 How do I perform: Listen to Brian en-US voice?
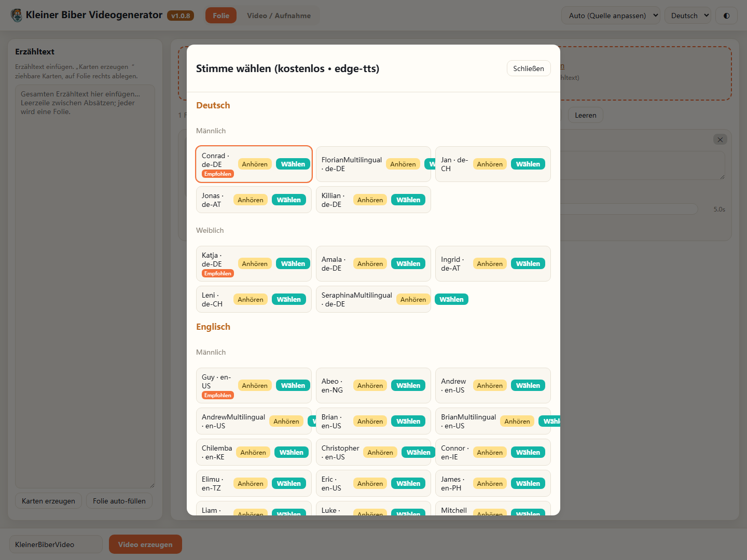click(370, 422)
